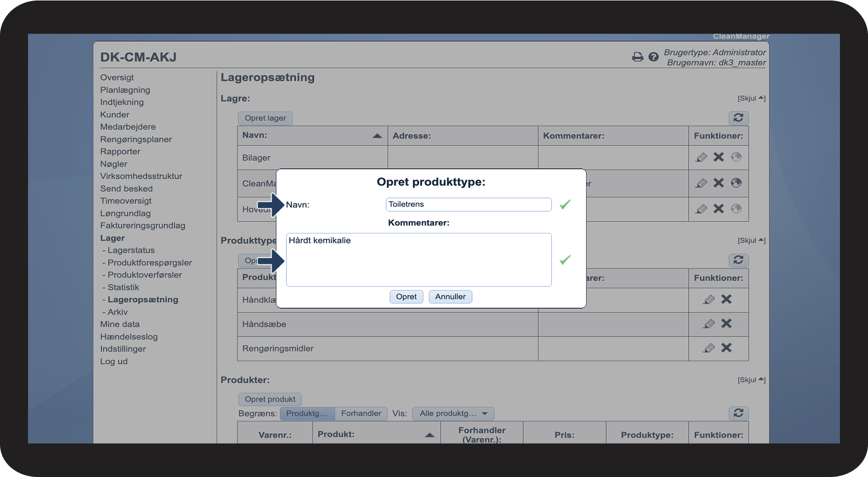Click the Navn text field containing Toiletrens
The width and height of the screenshot is (868, 477).
click(x=468, y=204)
